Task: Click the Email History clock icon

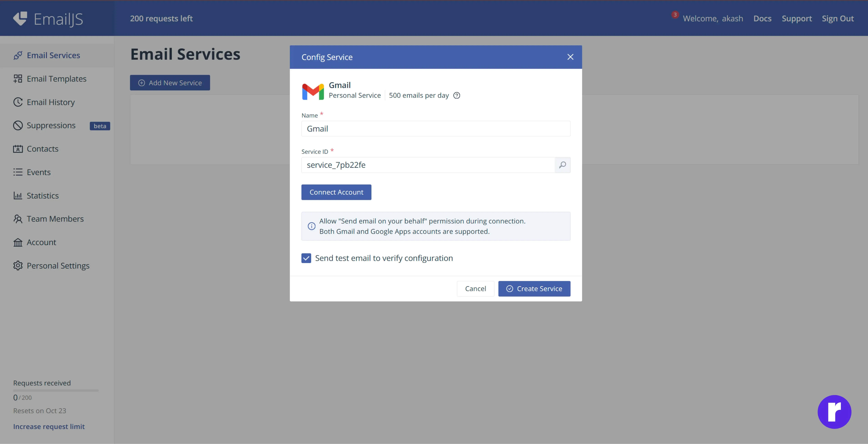Action: (18, 102)
